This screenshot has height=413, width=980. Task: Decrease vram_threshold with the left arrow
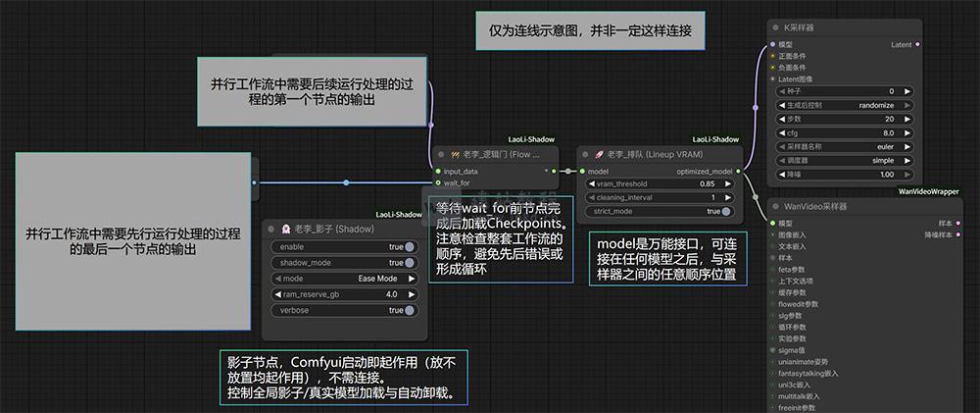click(591, 184)
